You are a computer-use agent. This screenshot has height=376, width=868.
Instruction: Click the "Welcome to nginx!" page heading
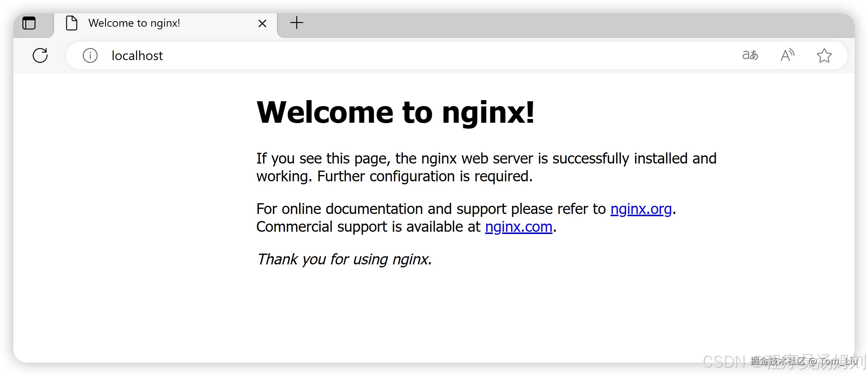395,112
